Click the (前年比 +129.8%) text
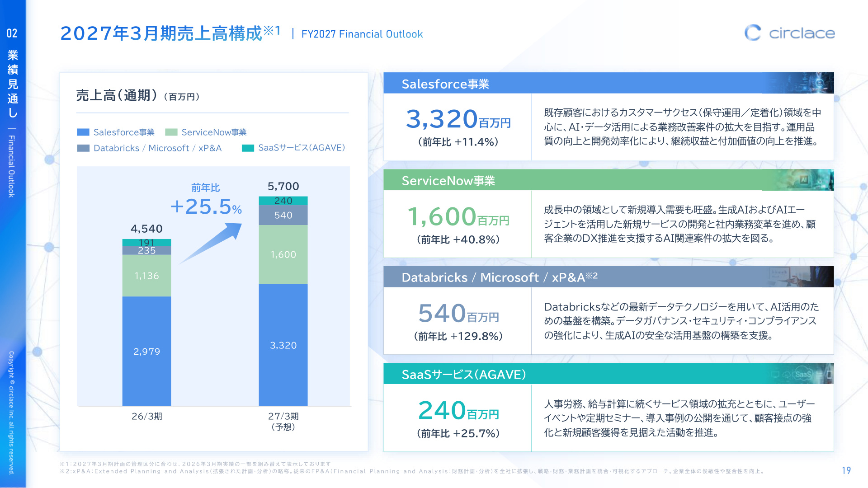The image size is (868, 488). pos(458,336)
